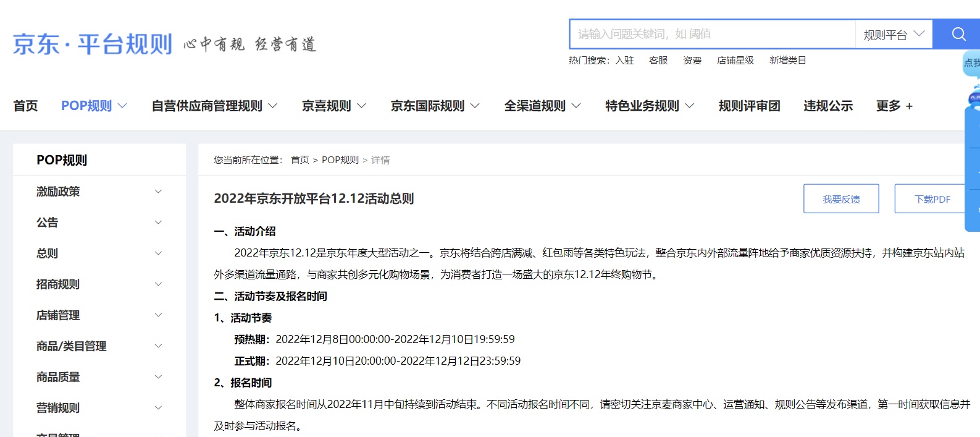This screenshot has height=437, width=980.
Task: Expand the 更多 + menu
Action: tap(894, 106)
